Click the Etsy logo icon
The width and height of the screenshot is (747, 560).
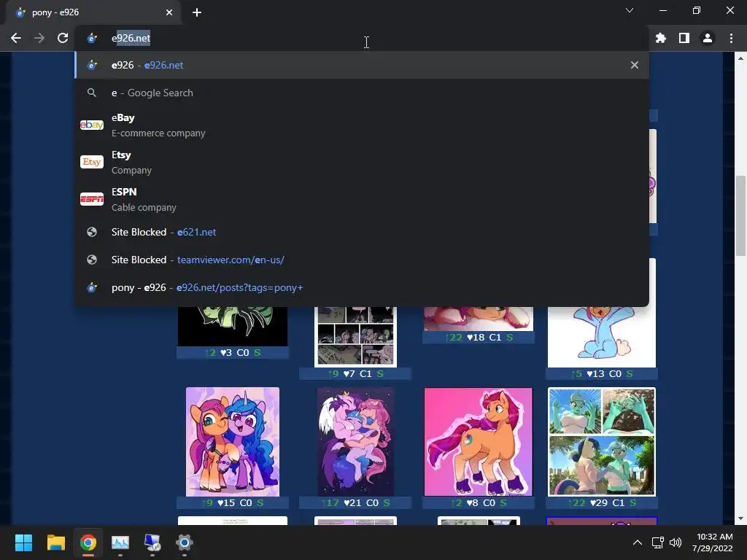coord(91,162)
